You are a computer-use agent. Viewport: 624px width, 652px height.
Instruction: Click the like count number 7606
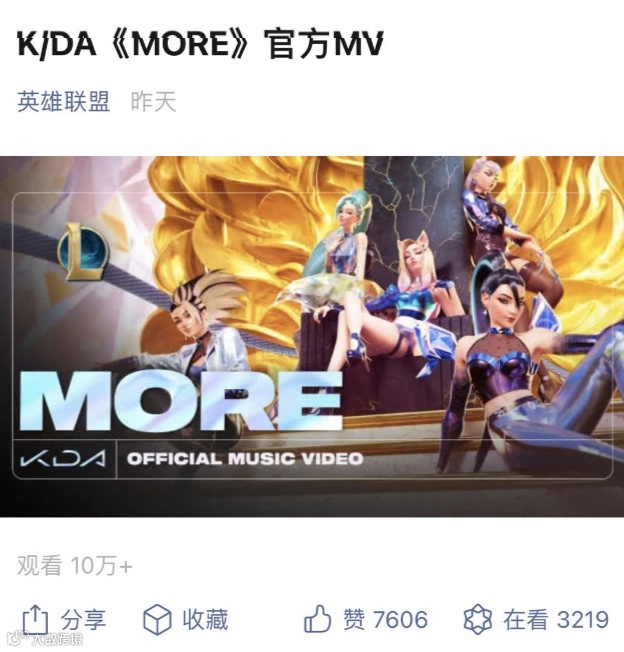(400, 620)
